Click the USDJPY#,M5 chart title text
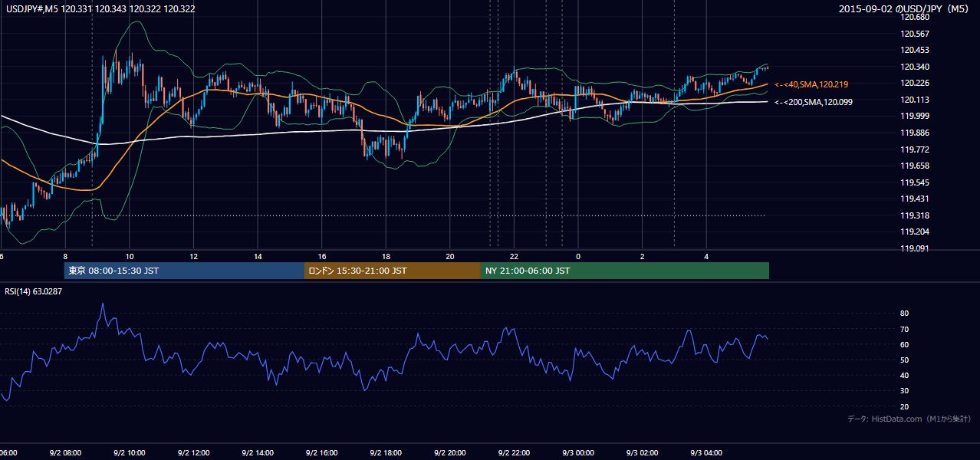980x460 pixels. click(x=100, y=9)
